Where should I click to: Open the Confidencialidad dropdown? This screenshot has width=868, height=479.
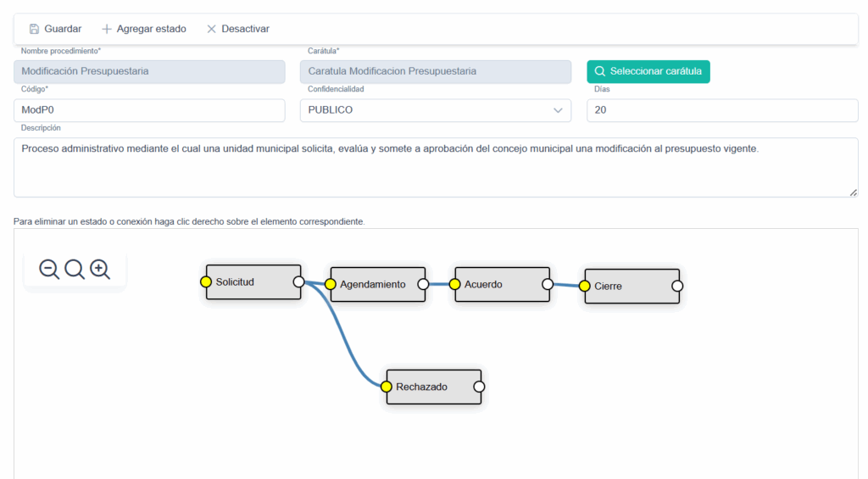click(x=435, y=110)
